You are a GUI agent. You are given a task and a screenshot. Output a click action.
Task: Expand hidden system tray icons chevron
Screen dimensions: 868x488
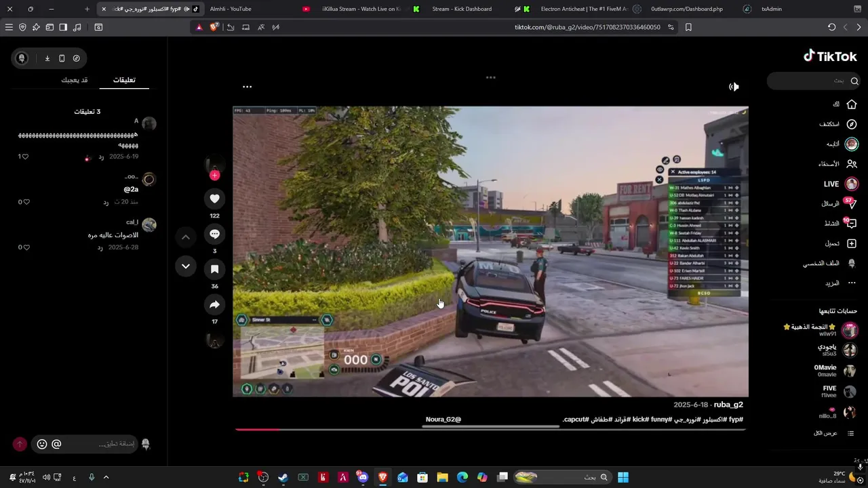[x=106, y=477]
